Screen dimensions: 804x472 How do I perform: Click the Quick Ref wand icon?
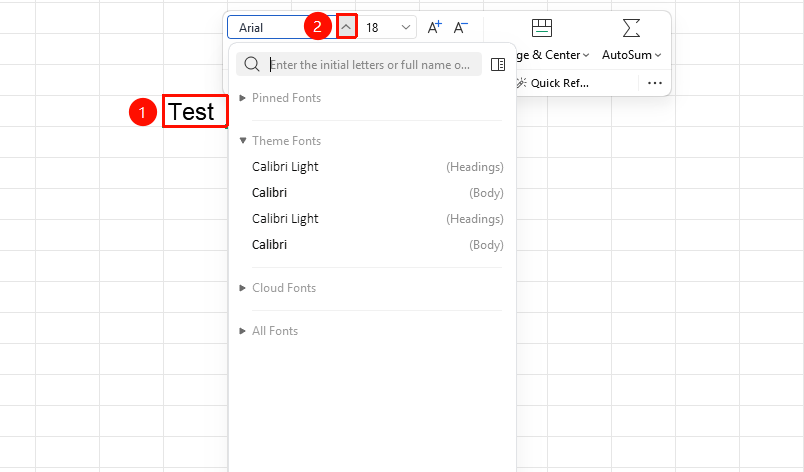point(521,83)
